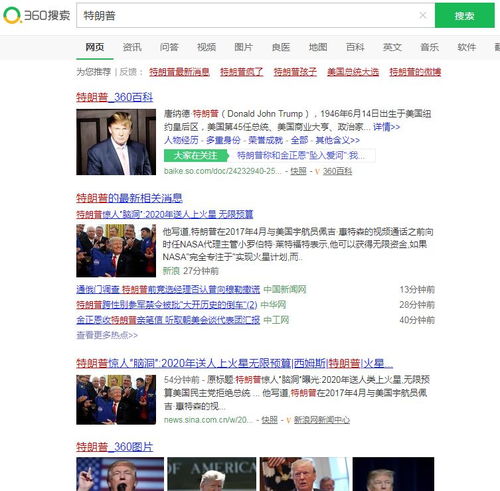The width and height of the screenshot is (500, 491).
Task: Click the green 搜索 button
Action: 465,15
